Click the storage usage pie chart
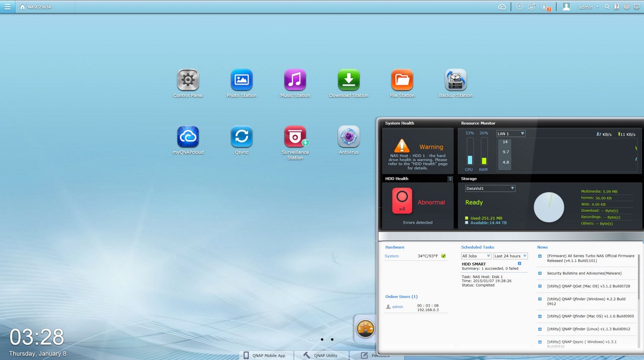The image size is (644, 360). [549, 207]
